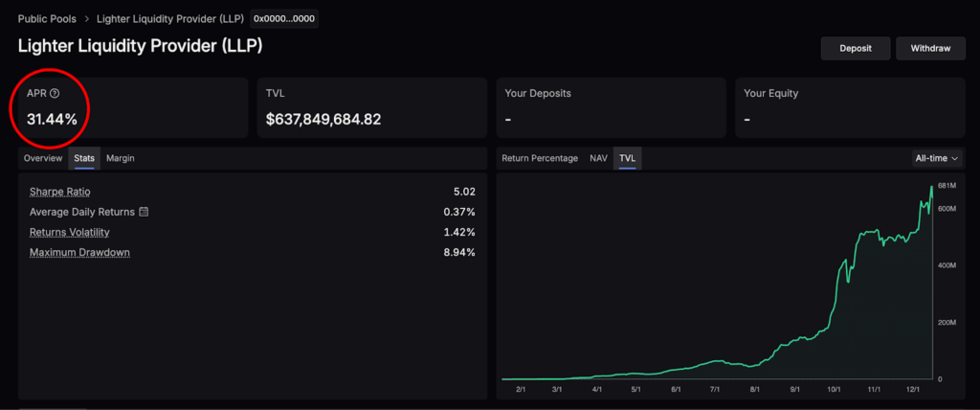Viewport: 980px width, 410px height.
Task: Select the TVL chart tab
Action: [628, 158]
